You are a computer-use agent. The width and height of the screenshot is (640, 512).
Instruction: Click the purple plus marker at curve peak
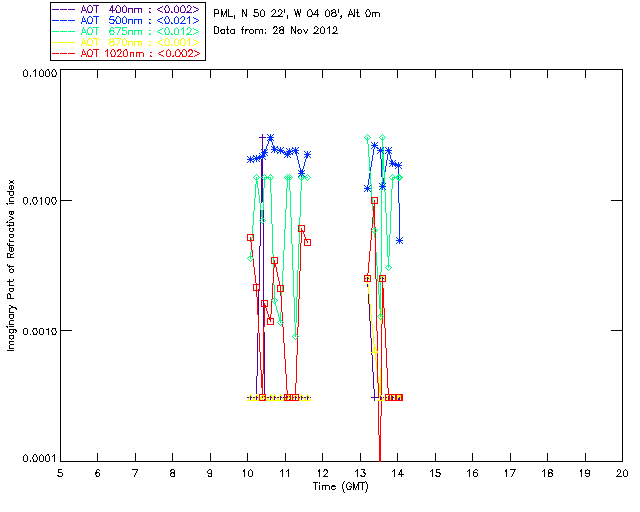click(262, 137)
